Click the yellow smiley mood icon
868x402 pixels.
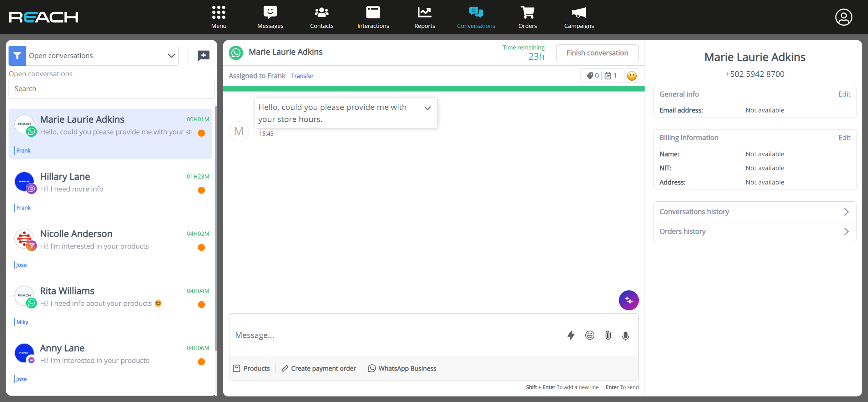(x=632, y=76)
